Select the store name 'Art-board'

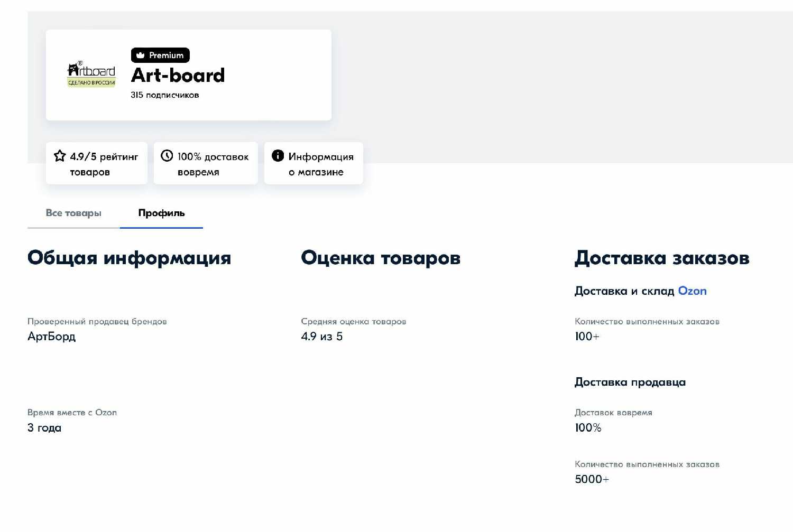tap(178, 75)
